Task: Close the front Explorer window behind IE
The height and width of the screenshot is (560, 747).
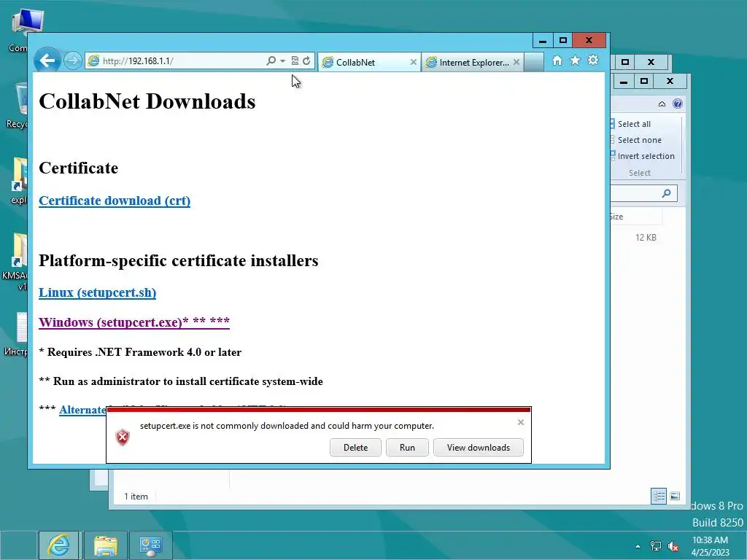Action: (x=670, y=81)
